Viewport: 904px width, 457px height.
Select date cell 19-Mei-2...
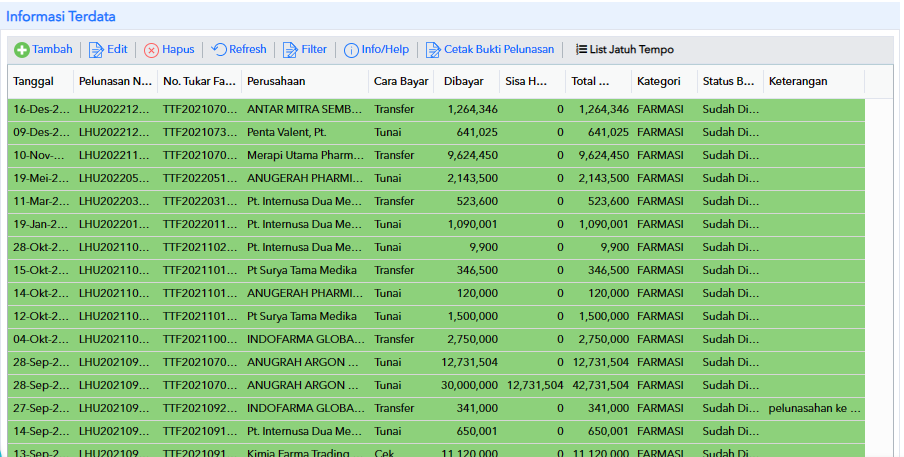click(x=40, y=178)
